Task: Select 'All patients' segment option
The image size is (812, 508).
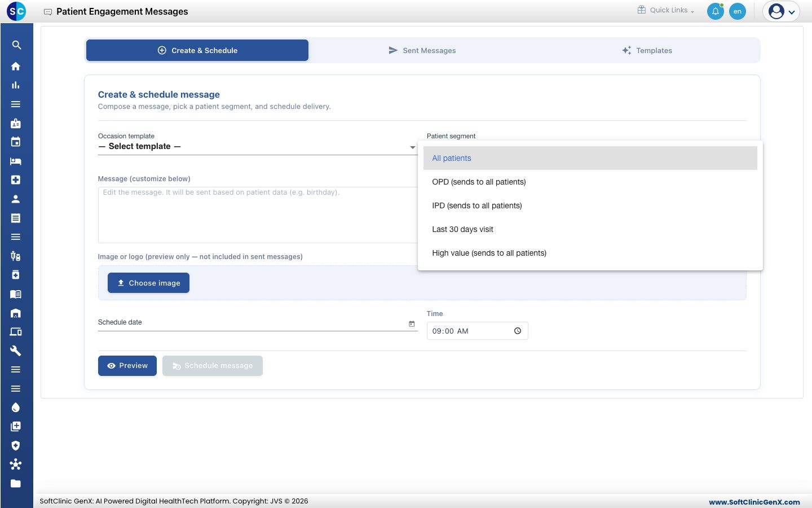Action: [x=590, y=158]
